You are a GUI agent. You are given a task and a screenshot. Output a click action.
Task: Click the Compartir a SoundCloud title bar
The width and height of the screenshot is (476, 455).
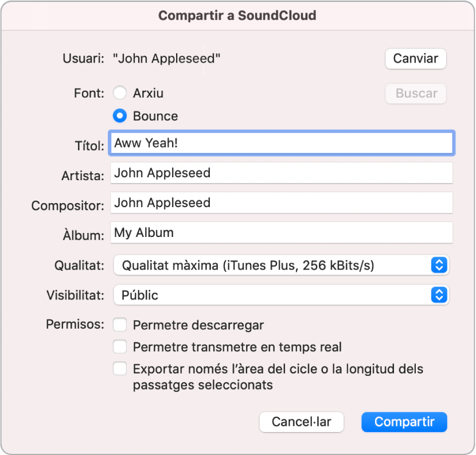(238, 15)
